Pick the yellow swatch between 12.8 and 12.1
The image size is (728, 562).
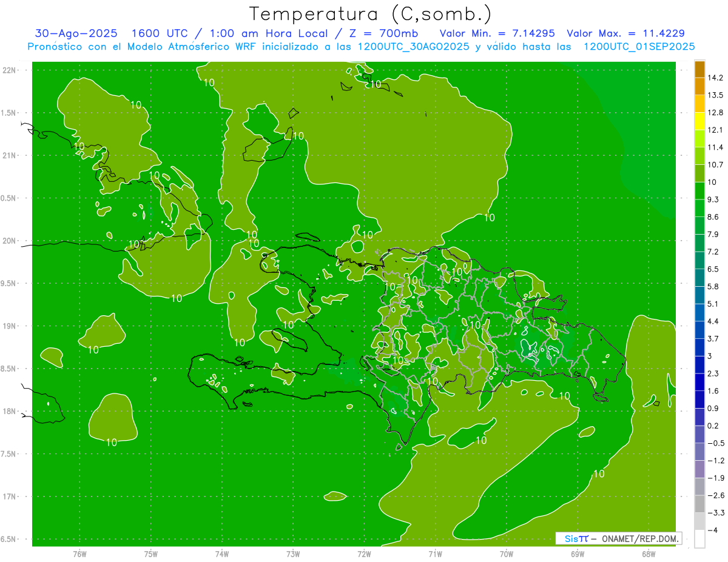(x=699, y=121)
